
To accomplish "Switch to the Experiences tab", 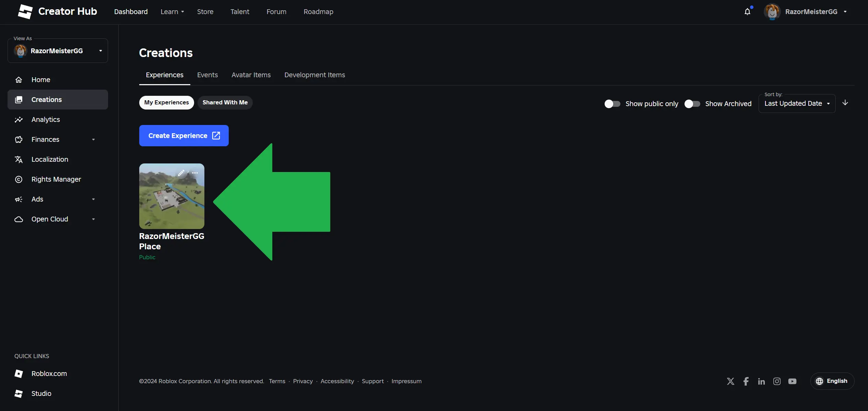I will [x=165, y=75].
